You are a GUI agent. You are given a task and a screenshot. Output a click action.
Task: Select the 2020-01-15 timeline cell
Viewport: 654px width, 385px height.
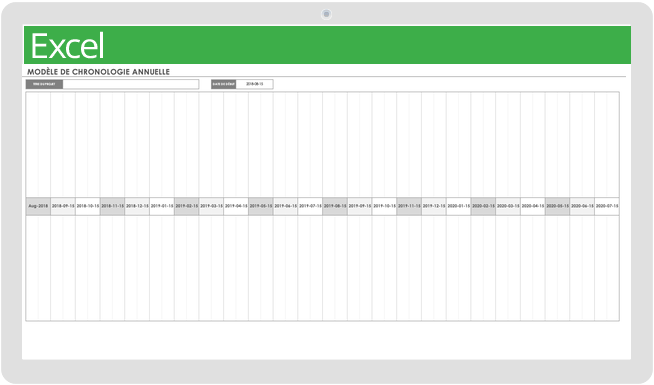click(459, 206)
